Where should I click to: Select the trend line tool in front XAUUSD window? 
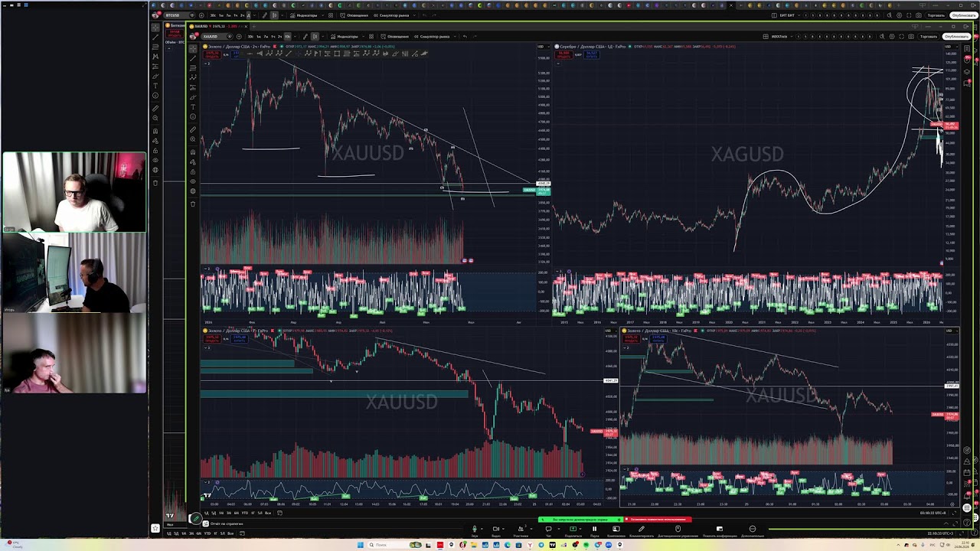(193, 58)
